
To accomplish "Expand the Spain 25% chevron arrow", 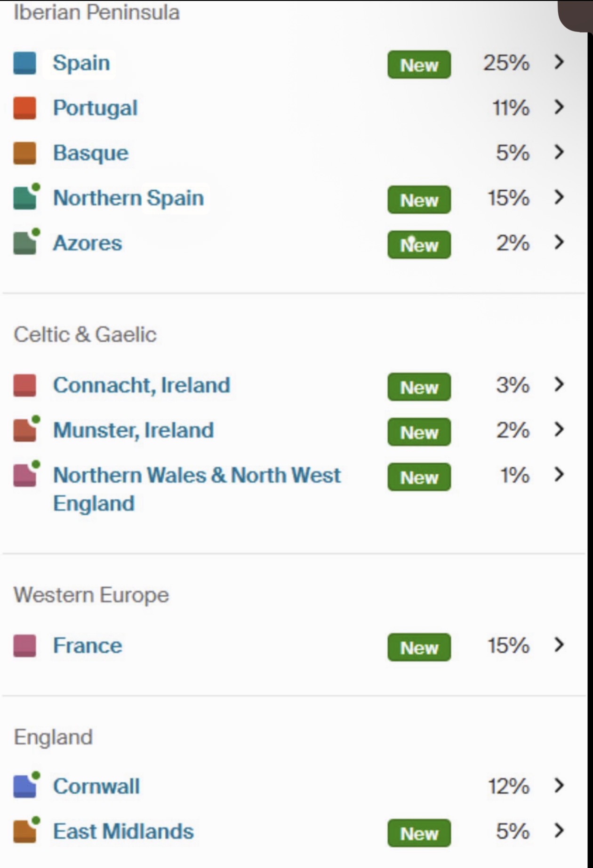I will pos(559,62).
